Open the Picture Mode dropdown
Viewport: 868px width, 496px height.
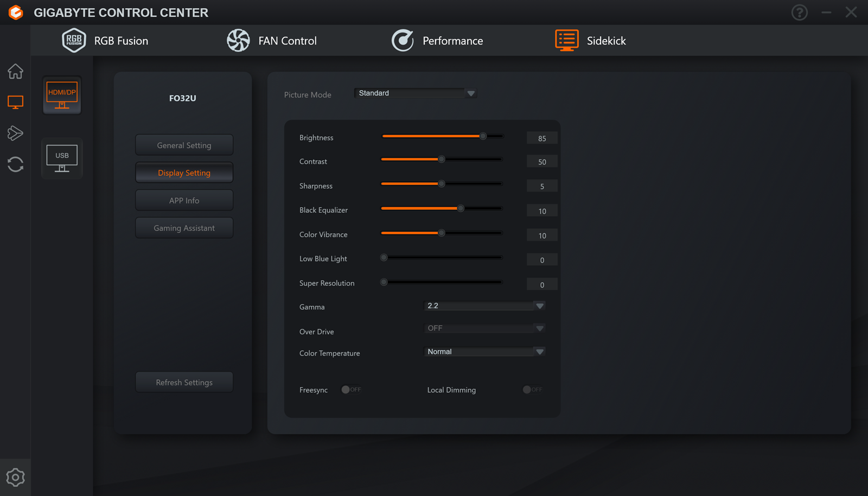click(415, 93)
